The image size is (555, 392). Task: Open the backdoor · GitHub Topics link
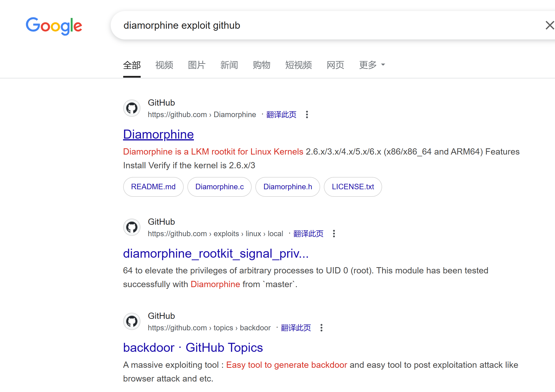pos(193,348)
